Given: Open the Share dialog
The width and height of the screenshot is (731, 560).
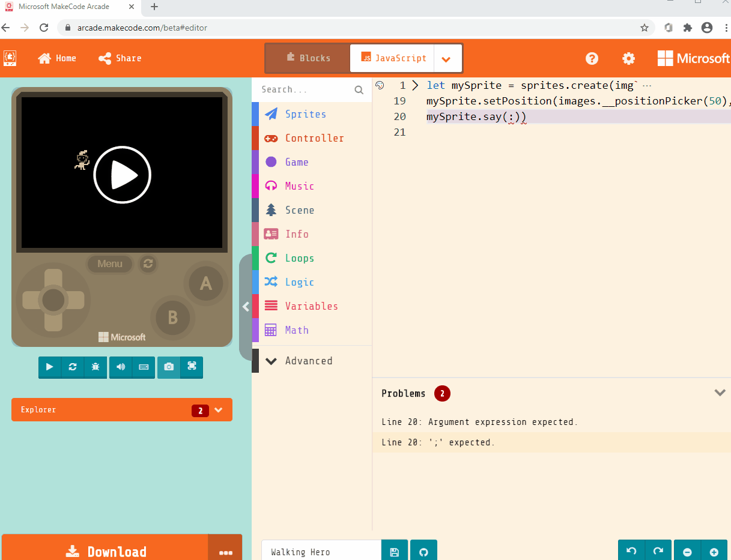Looking at the screenshot, I should pyautogui.click(x=120, y=58).
